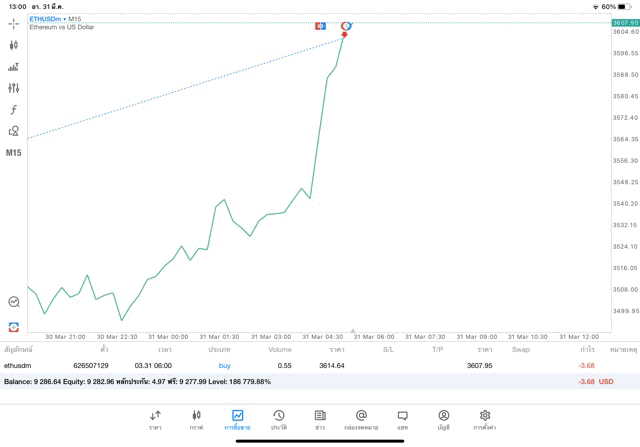The height and width of the screenshot is (447, 640).
Task: Open the History (ประวัติ) tab
Action: (278, 420)
